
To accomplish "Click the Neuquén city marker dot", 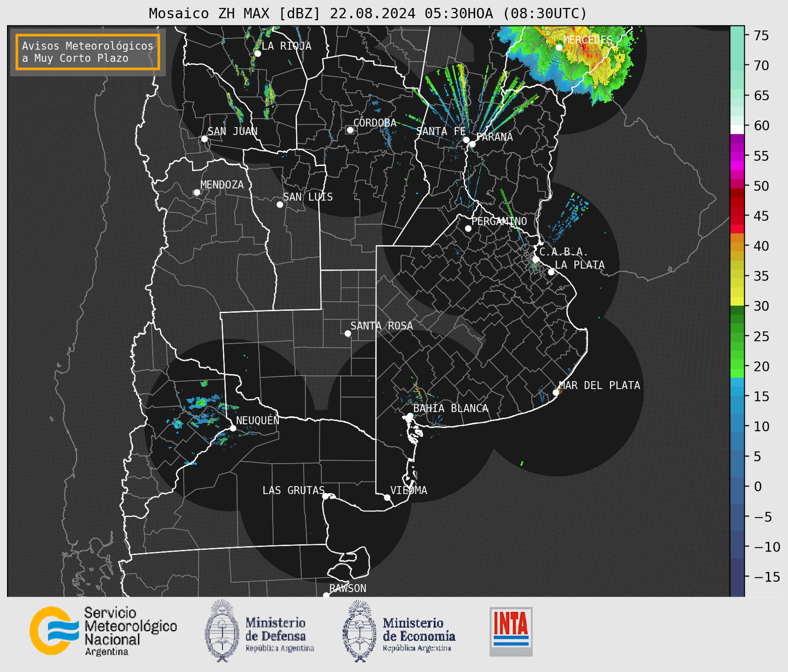I will [233, 428].
